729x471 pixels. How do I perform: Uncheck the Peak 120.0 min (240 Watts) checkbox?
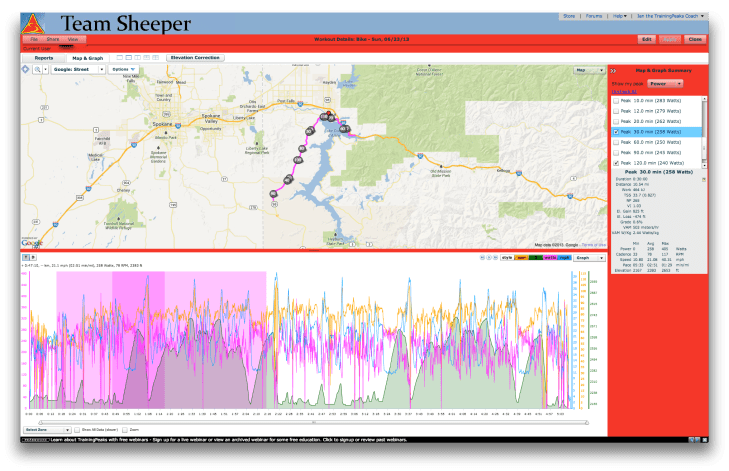pyautogui.click(x=616, y=163)
